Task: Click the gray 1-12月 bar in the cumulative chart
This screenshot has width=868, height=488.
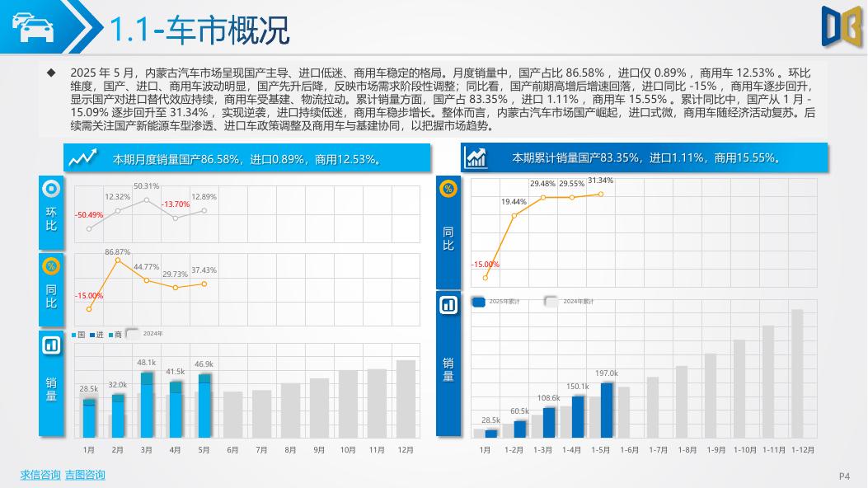Action: [x=797, y=373]
